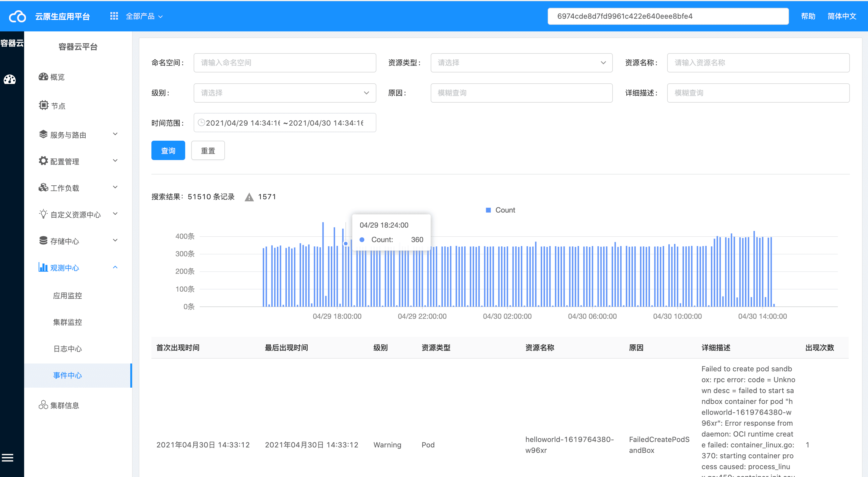
Task: Click the 容器云 label in dark rail
Action: click(x=12, y=43)
